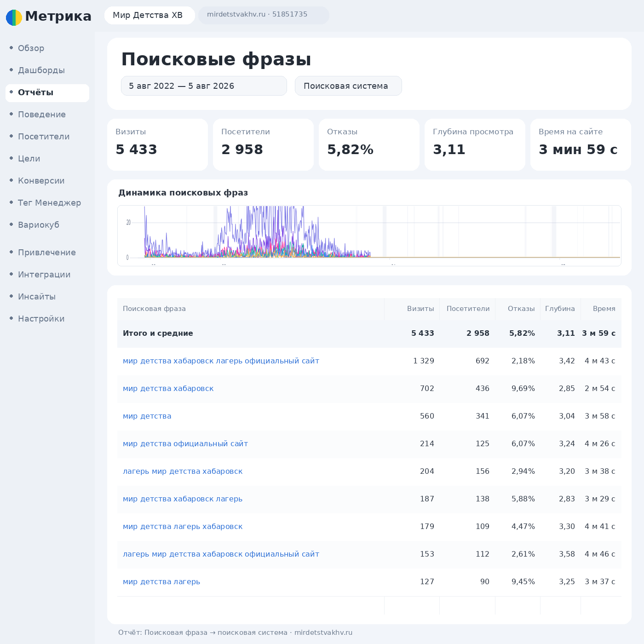Click the Визиты summary card
This screenshot has height=644, width=644.
click(157, 144)
